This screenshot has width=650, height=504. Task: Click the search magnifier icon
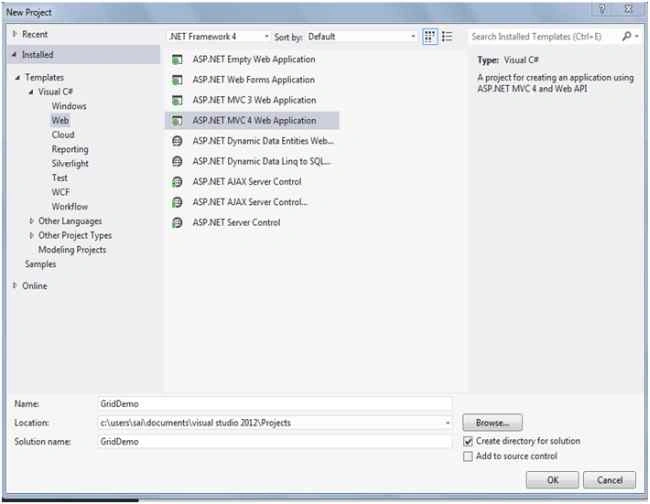(627, 36)
